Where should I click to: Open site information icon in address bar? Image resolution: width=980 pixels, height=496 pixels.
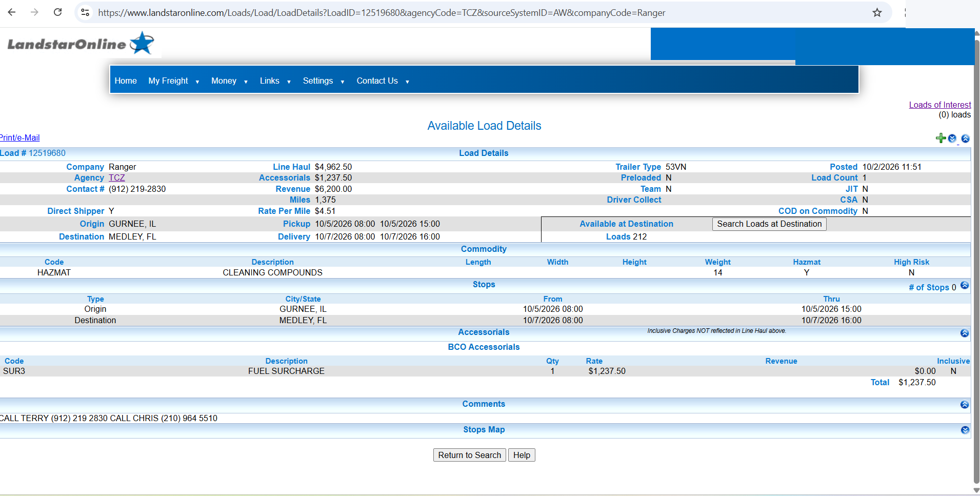pos(85,12)
